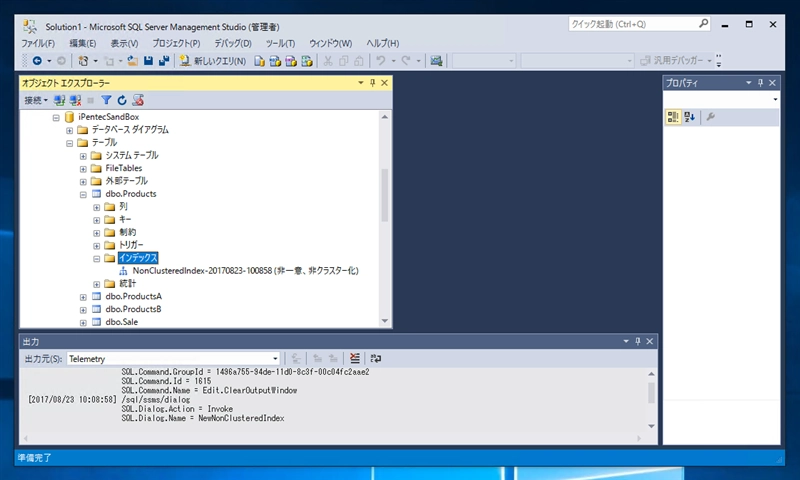Open the ファイル(F) menu
Viewport: 800px width, 480px height.
(38, 43)
